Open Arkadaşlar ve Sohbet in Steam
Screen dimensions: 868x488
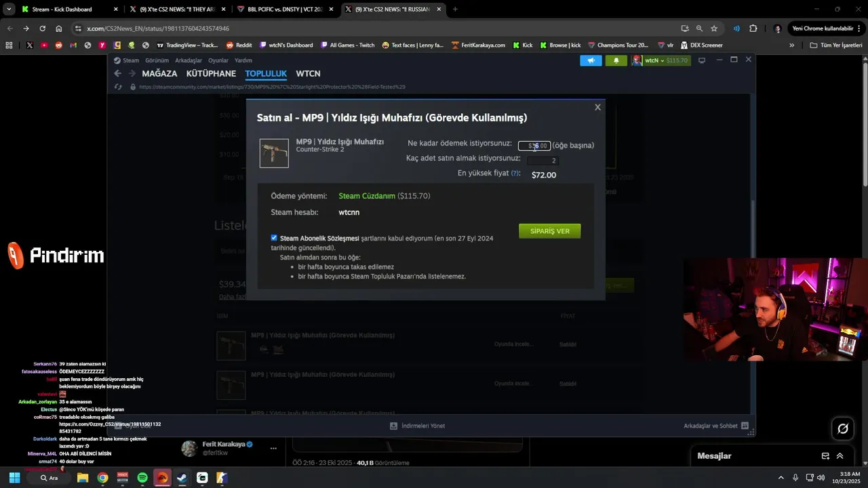(x=715, y=426)
